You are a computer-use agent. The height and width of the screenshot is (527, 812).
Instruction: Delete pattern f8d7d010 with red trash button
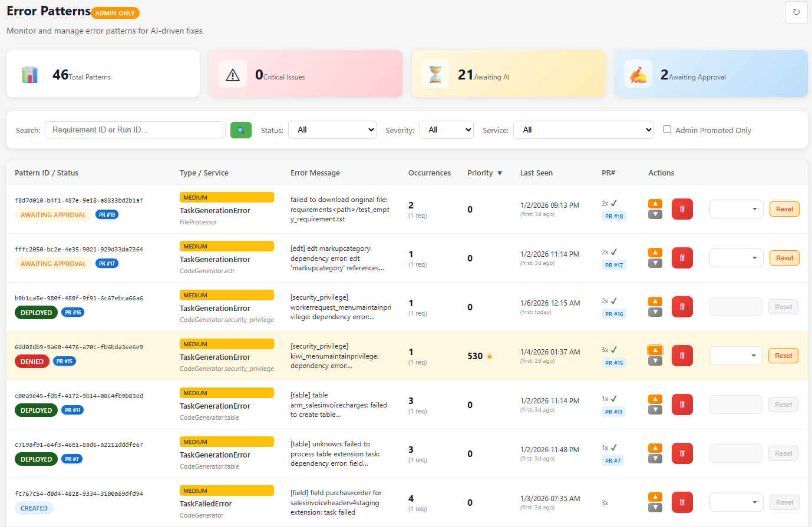pyautogui.click(x=682, y=209)
